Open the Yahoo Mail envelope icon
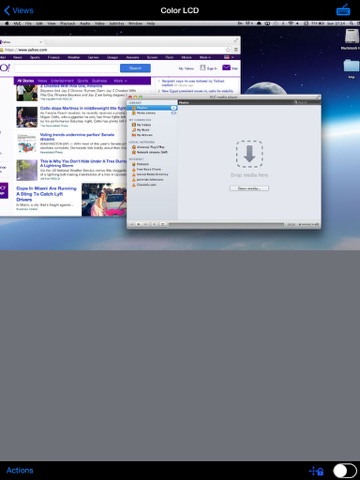This screenshot has height=480, width=360. (x=226, y=68)
